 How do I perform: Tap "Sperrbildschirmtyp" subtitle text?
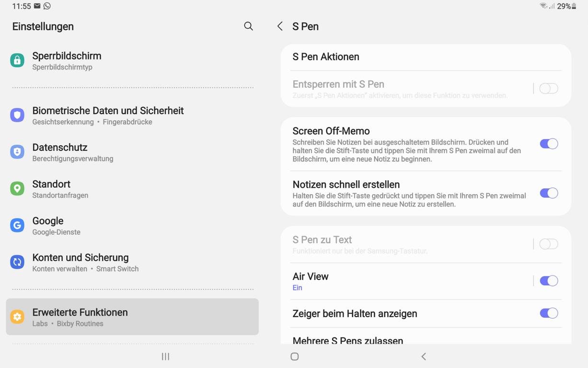tap(62, 68)
